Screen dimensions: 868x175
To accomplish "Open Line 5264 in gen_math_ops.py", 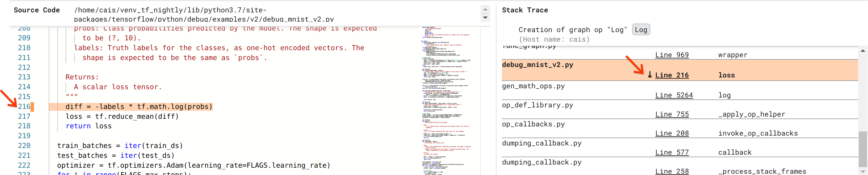I will coord(673,95).
